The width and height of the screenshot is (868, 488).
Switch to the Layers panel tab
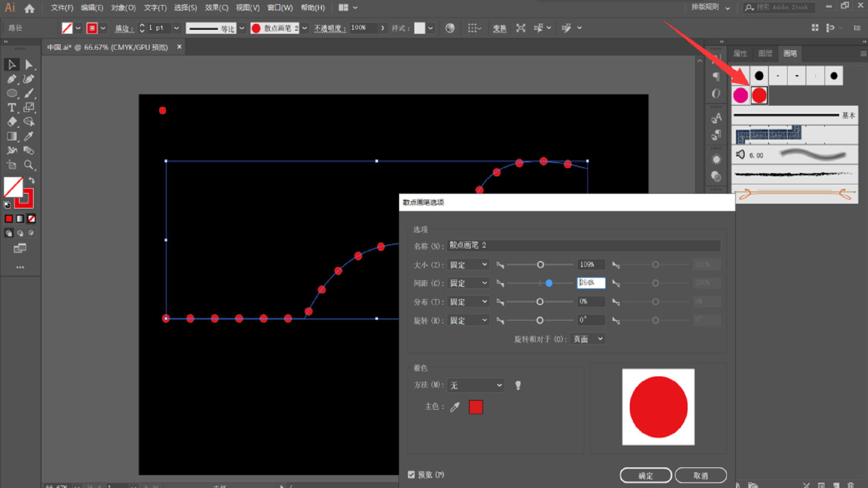[765, 53]
